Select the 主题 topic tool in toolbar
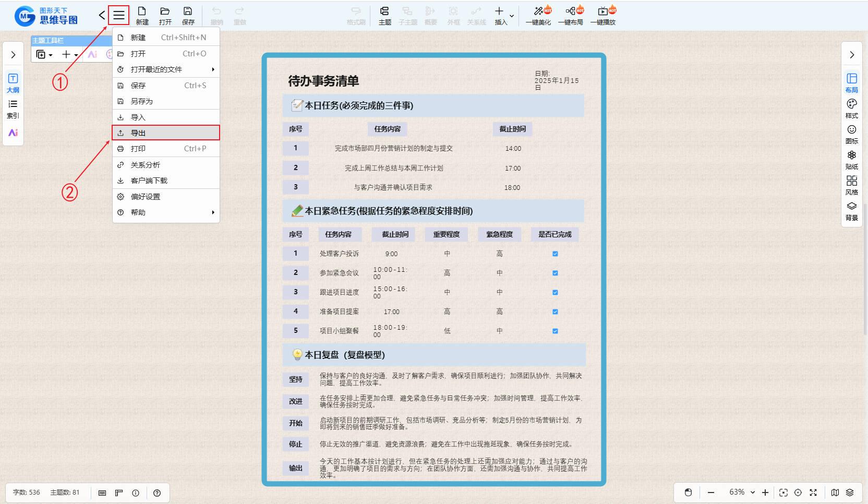 click(384, 15)
